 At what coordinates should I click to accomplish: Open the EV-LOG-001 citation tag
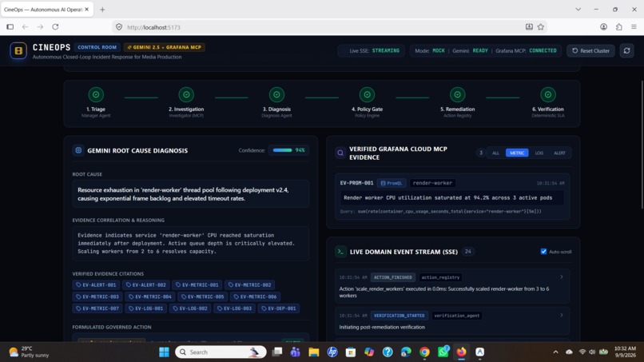tap(145, 308)
